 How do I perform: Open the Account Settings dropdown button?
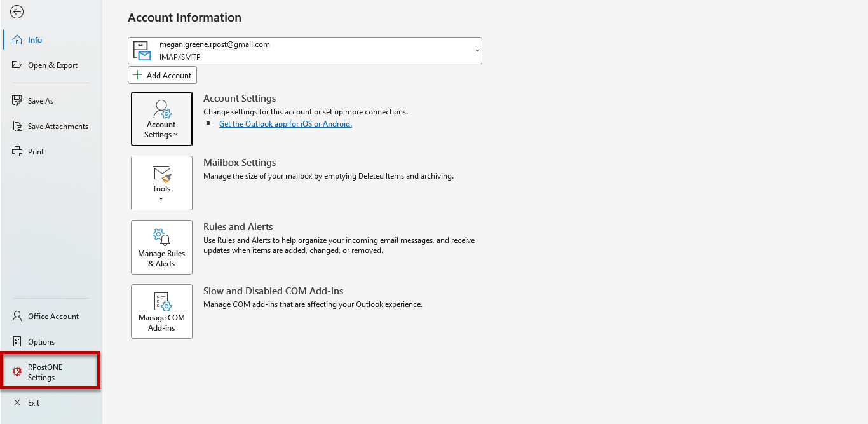(161, 119)
